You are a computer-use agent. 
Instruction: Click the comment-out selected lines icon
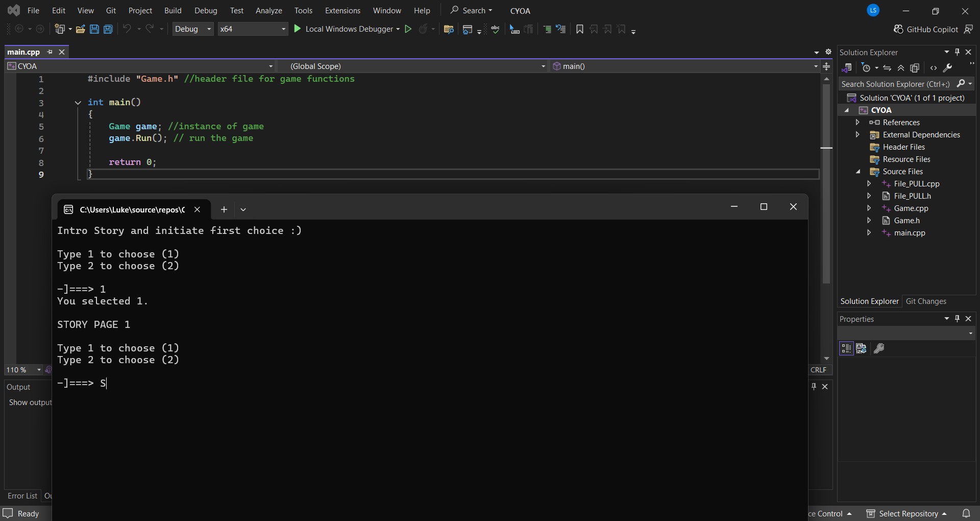547,29
